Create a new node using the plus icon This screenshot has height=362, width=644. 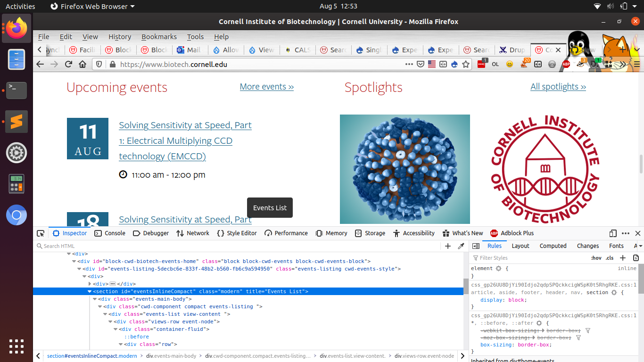click(448, 246)
